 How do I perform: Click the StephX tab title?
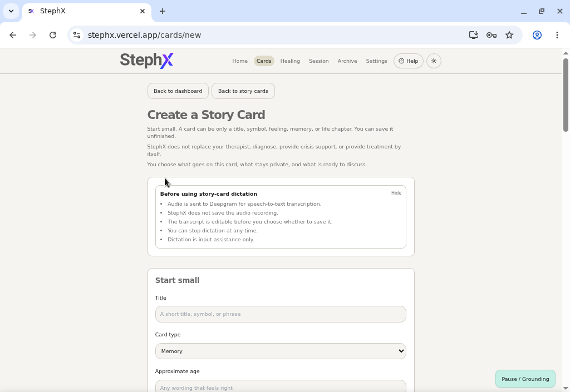pyautogui.click(x=53, y=11)
